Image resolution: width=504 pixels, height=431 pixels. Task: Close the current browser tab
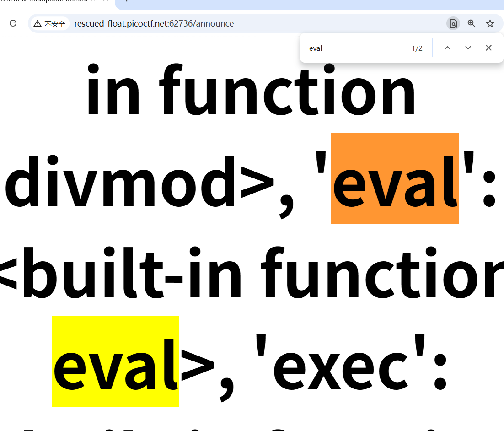(106, 1)
